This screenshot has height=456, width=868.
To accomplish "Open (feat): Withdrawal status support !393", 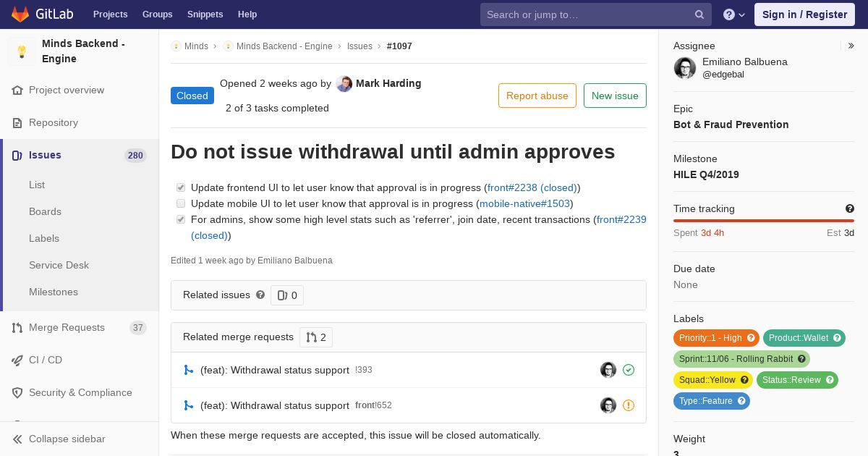I will (x=275, y=370).
